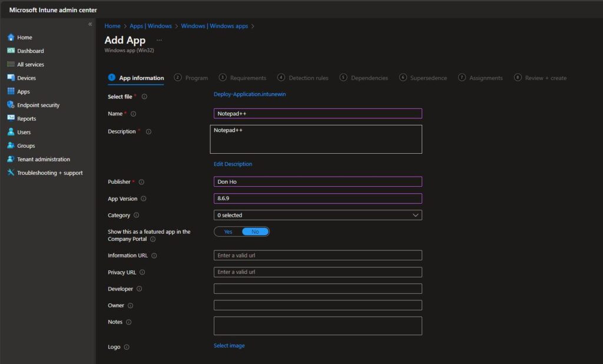Open Tenant administration in the sidebar

[x=38, y=159]
